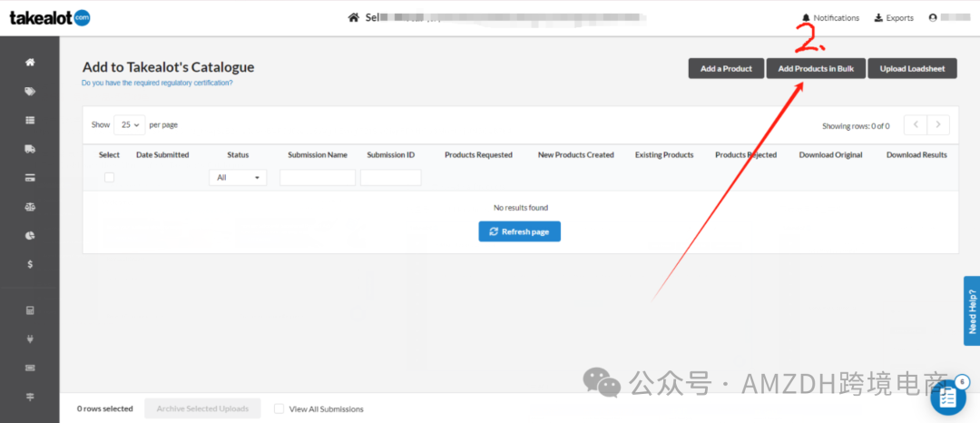This screenshot has height=423, width=980.
Task: Click the takealot.com logo
Action: point(50,18)
